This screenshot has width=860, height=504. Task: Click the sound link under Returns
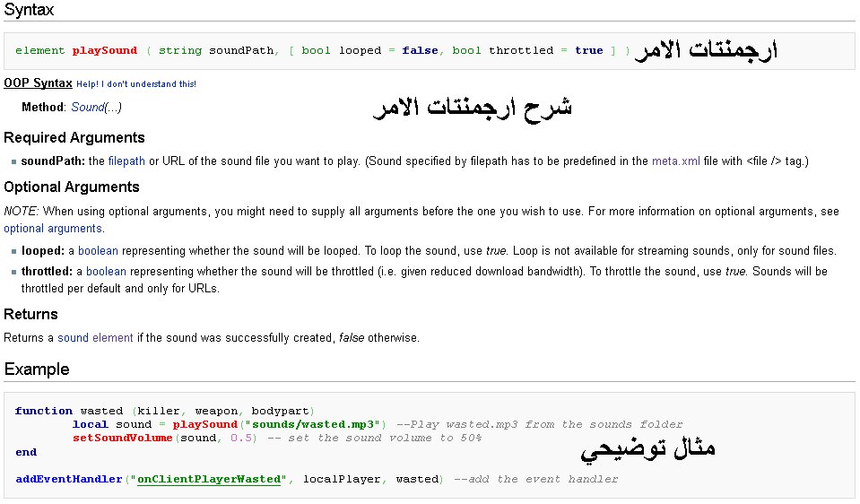[74, 338]
